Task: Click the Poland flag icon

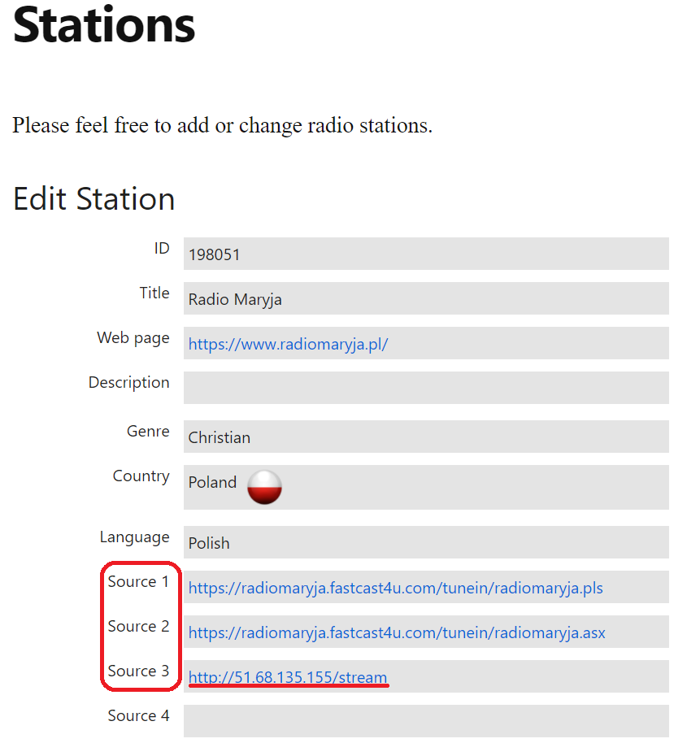Action: 264,487
